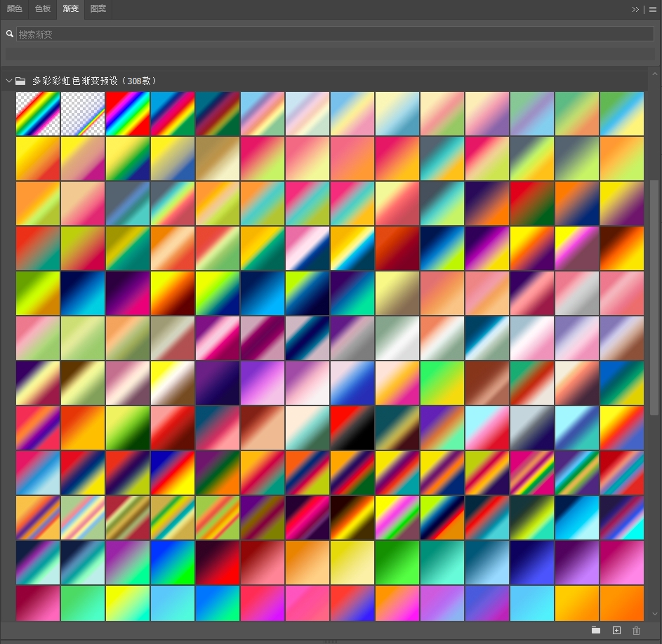Create a new gradient group via folder icon
662x644 pixels.
click(596, 631)
